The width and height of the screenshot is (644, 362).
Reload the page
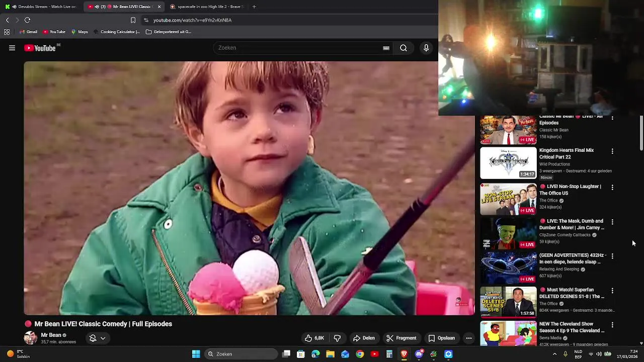tap(27, 20)
